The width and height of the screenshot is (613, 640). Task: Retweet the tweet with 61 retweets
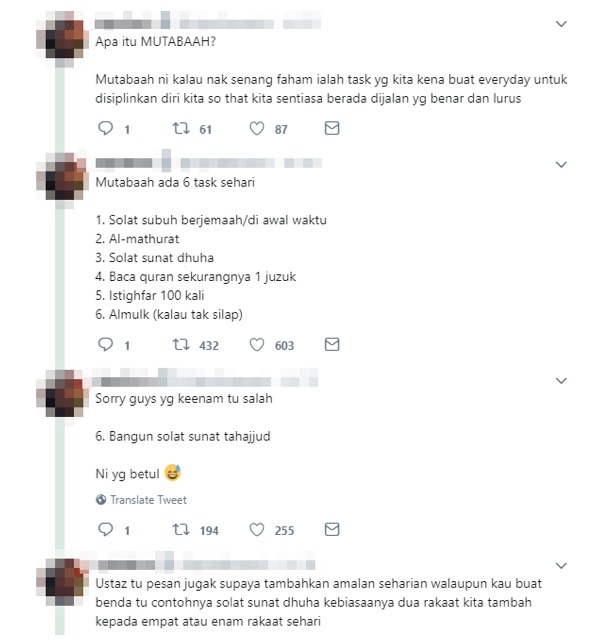[181, 129]
